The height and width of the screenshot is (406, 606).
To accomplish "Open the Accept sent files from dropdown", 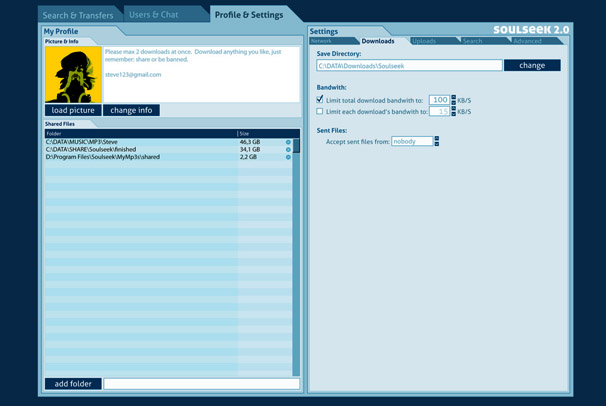I will (437, 142).
